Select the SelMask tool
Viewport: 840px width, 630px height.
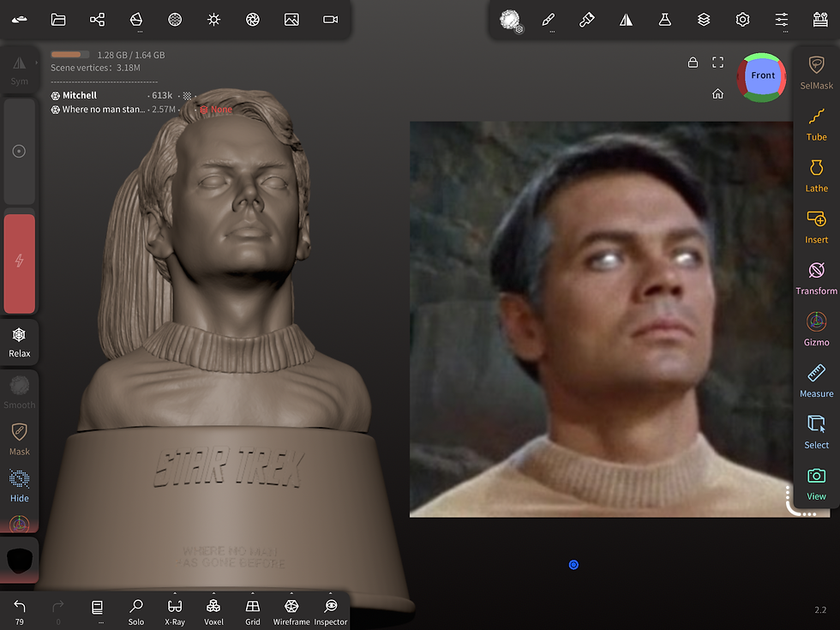pos(816,72)
